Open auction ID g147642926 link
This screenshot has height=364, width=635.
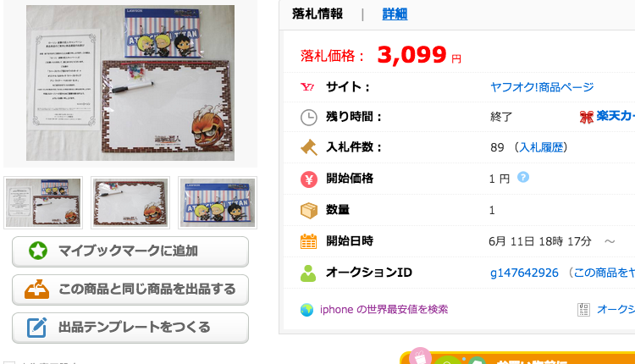click(524, 273)
